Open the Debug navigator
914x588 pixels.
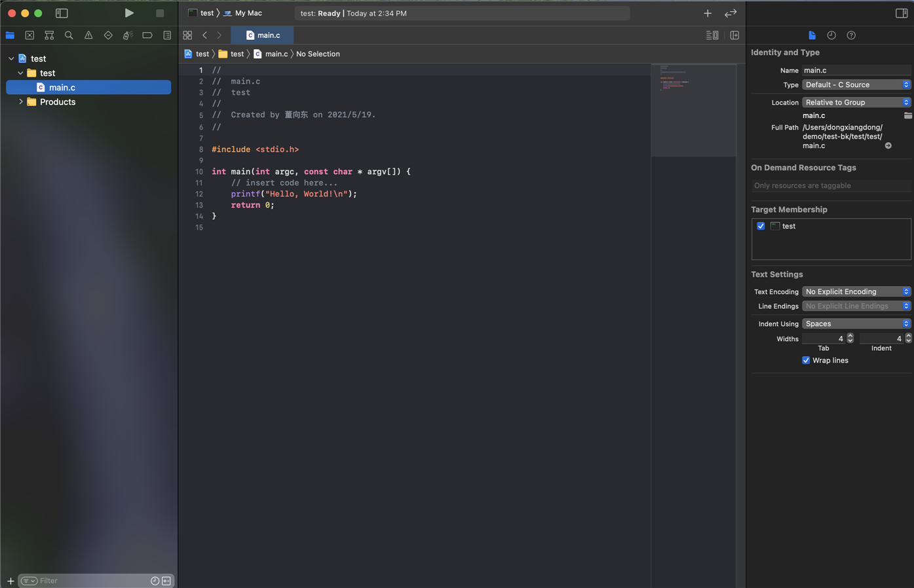pyautogui.click(x=128, y=35)
